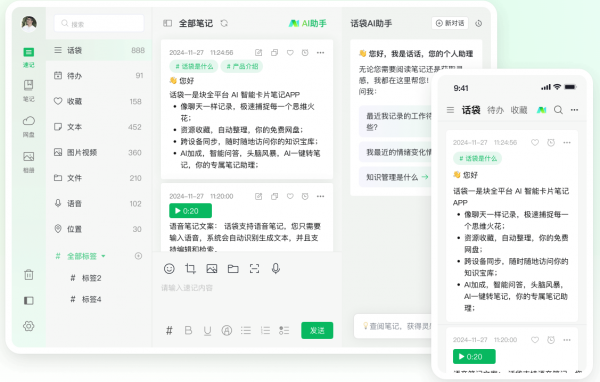600x382 pixels.
Task: Insert a bulleted list
Action: point(246,330)
